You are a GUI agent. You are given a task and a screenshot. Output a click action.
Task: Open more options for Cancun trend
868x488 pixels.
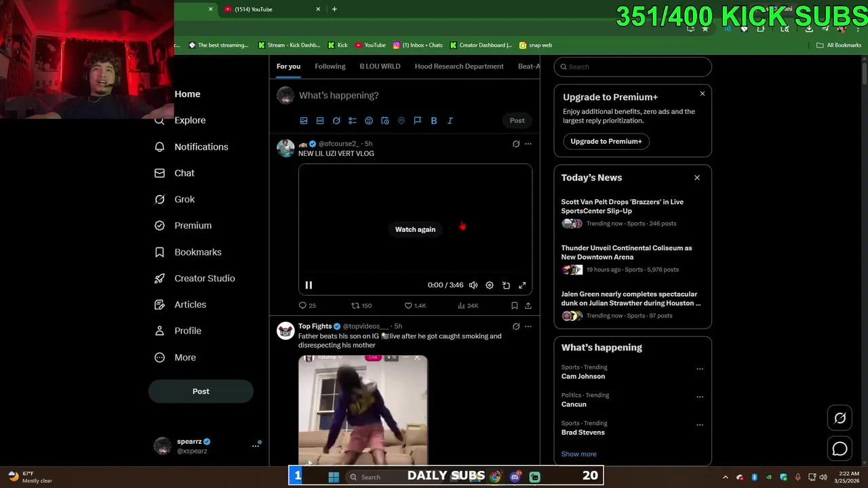point(700,397)
